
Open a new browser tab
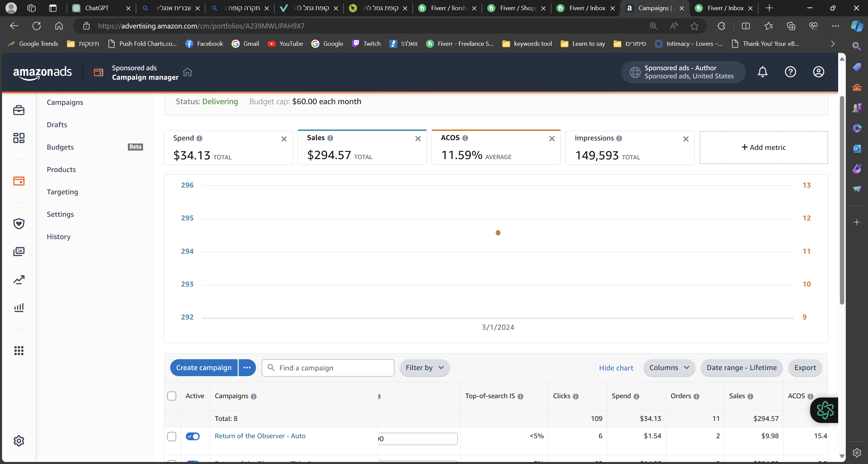[769, 8]
